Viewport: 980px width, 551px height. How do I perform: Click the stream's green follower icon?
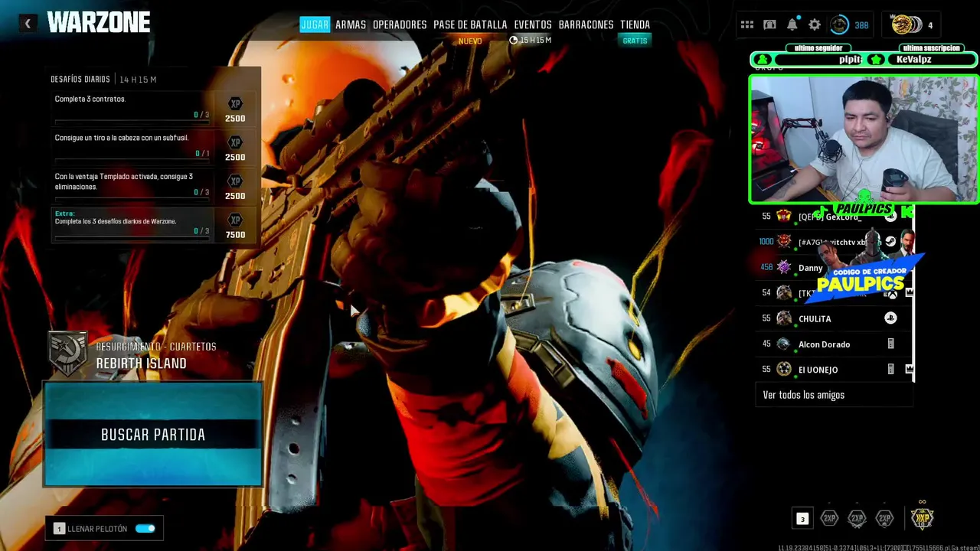pyautogui.click(x=762, y=60)
